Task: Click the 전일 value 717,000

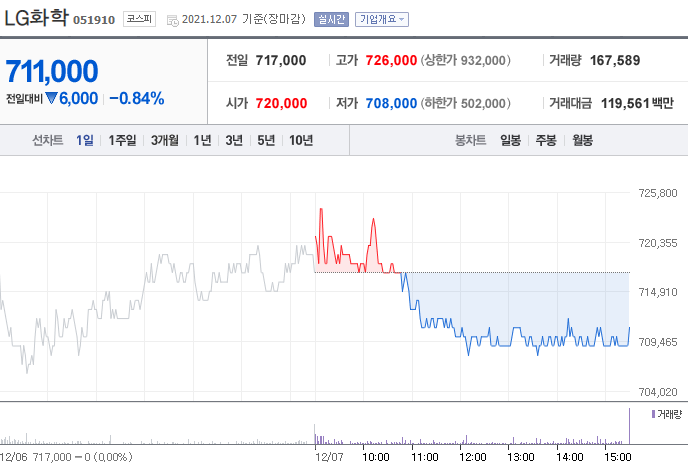Action: [281, 61]
